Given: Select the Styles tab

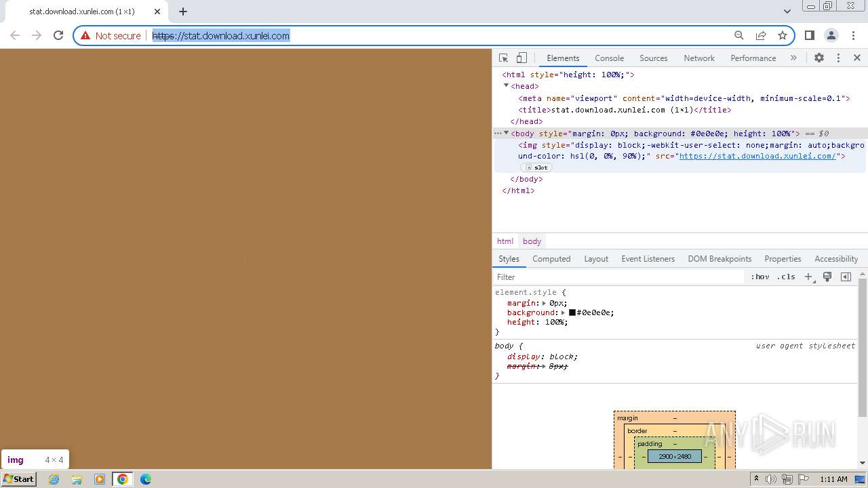Looking at the screenshot, I should coord(509,259).
